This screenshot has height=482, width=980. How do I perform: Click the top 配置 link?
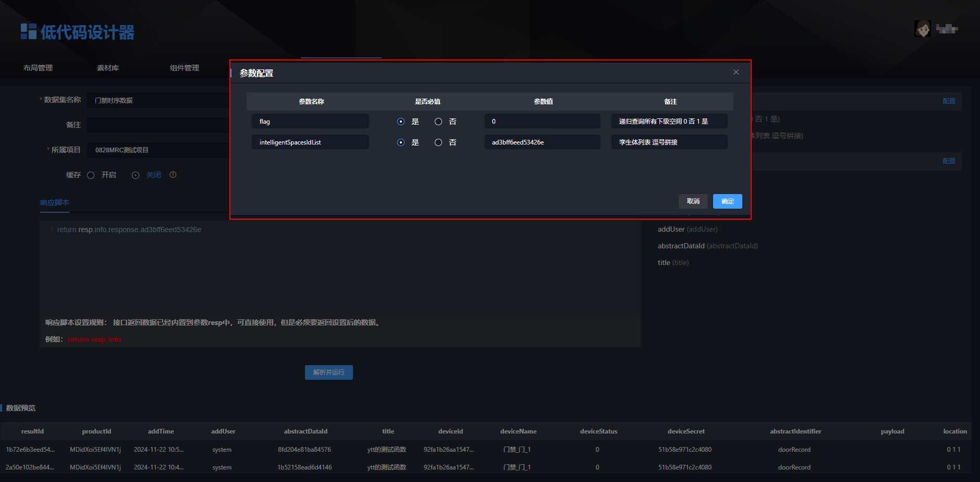(x=949, y=101)
